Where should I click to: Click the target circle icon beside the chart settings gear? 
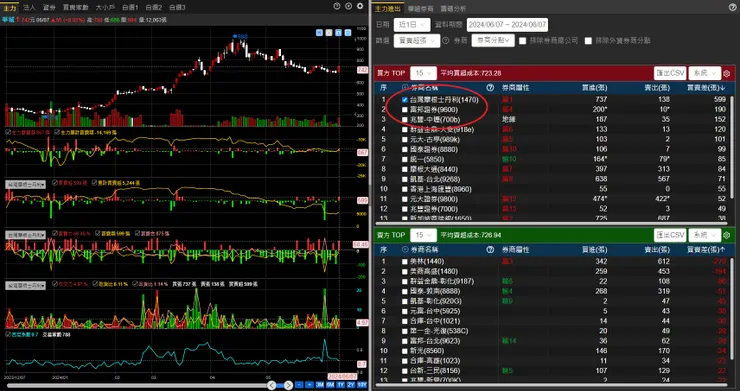tap(348, 6)
